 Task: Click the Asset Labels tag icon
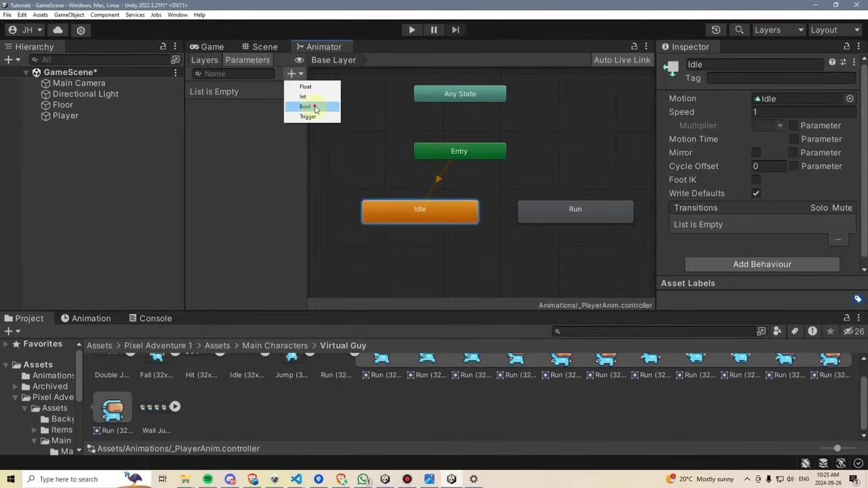coord(858,299)
